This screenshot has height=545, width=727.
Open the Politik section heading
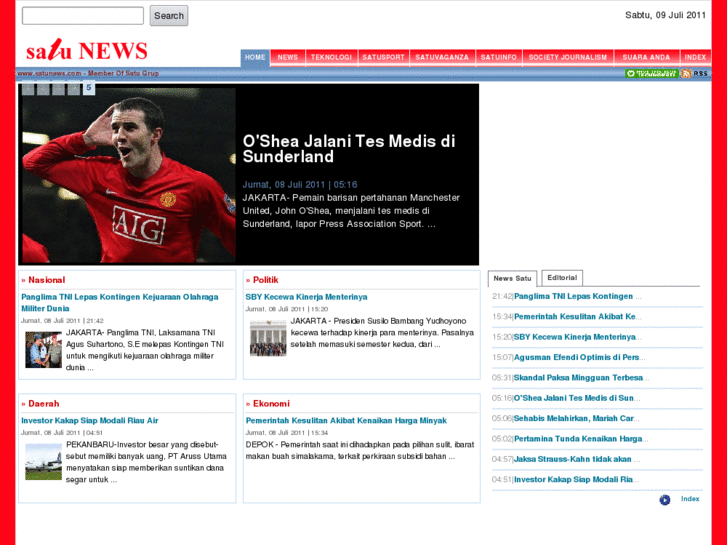(266, 280)
